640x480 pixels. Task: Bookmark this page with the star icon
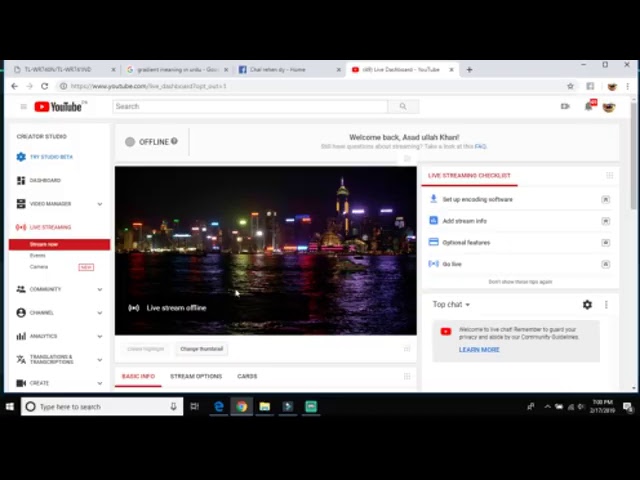click(x=570, y=86)
